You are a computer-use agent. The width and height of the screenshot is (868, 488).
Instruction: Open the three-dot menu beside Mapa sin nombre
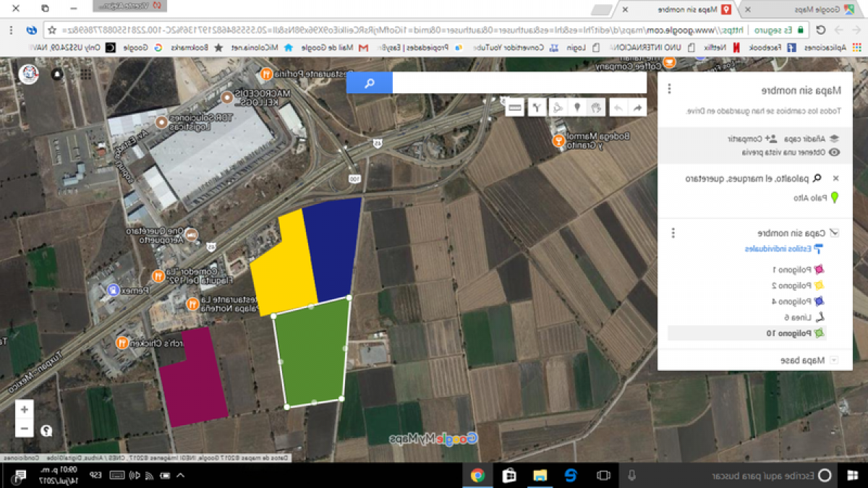pyautogui.click(x=669, y=88)
